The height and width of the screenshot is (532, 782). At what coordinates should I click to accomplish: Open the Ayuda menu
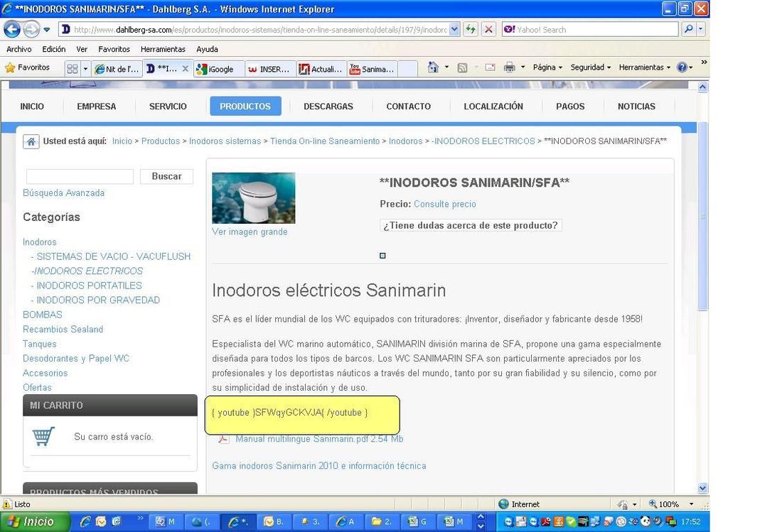[x=207, y=49]
